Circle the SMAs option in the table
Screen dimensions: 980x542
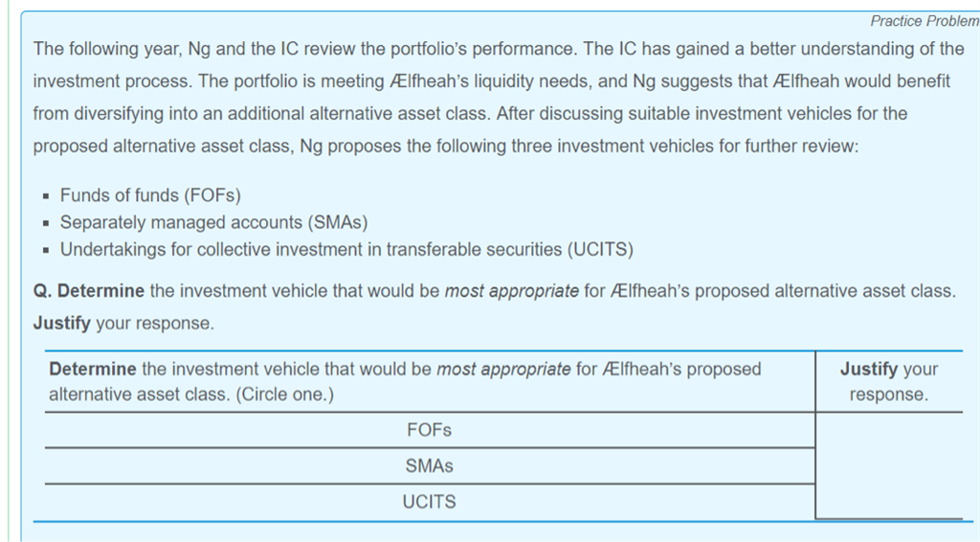tap(429, 466)
